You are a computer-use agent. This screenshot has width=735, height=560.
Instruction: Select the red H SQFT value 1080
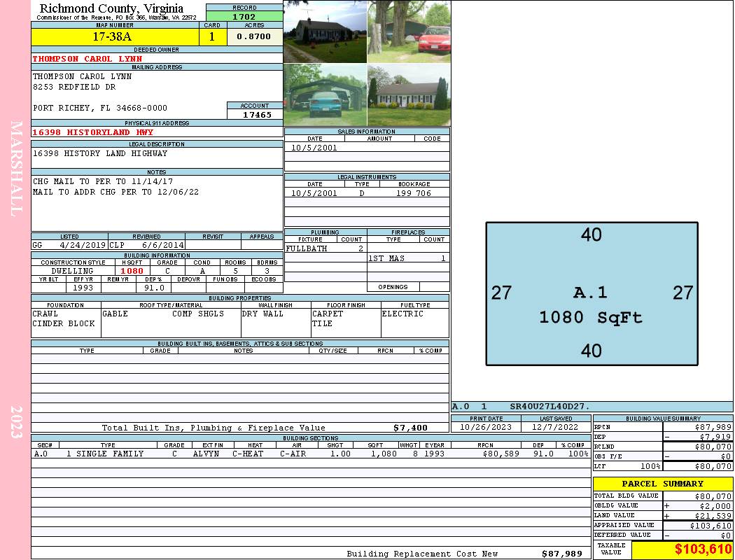click(x=132, y=271)
